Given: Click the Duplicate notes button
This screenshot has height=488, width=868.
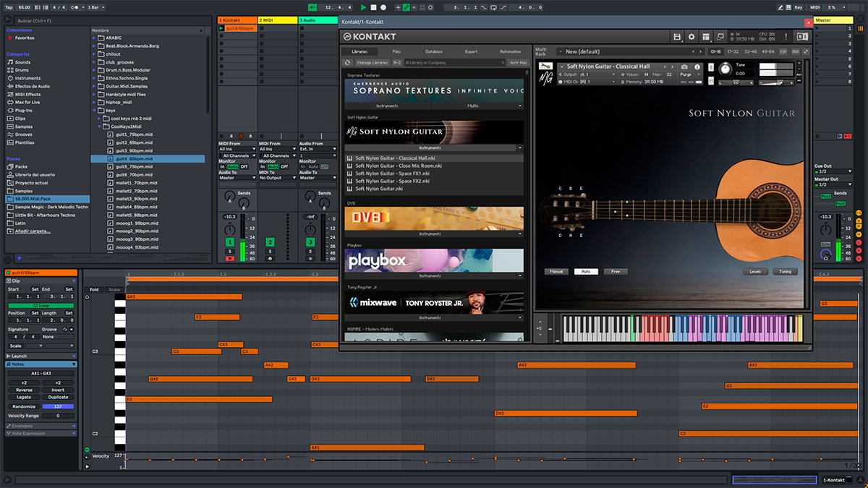Looking at the screenshot, I should click(58, 398).
